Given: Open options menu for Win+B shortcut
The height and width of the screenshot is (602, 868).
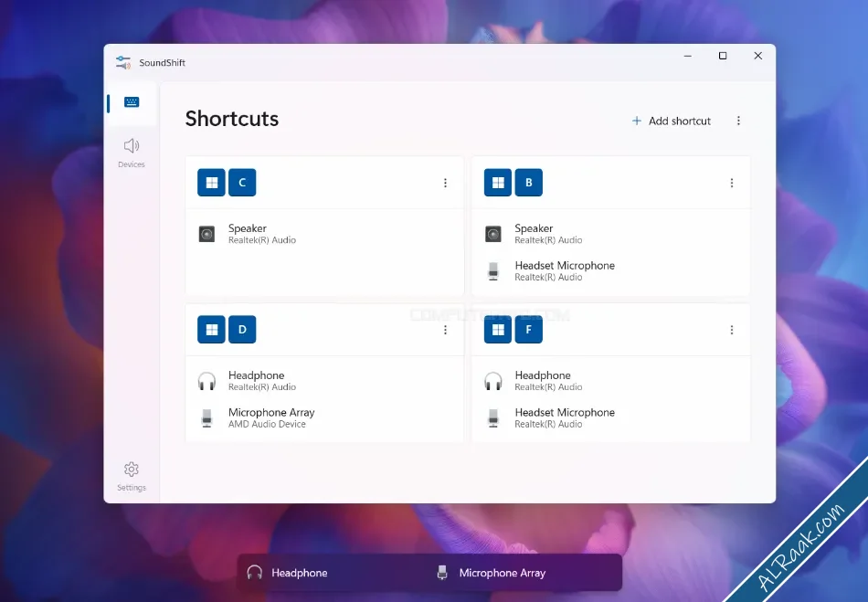Looking at the screenshot, I should point(732,183).
